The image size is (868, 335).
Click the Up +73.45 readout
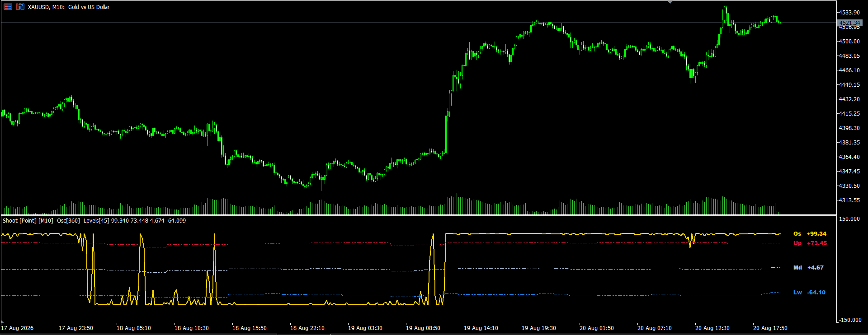(x=810, y=243)
